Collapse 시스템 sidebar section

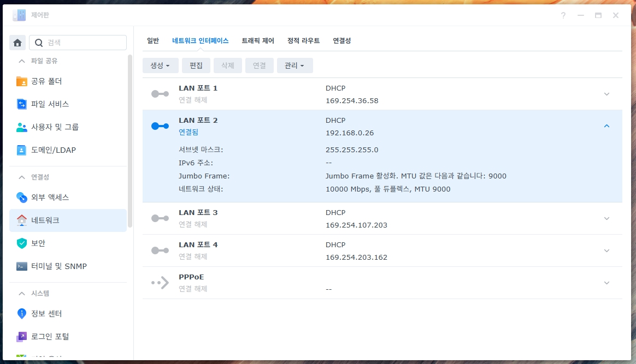(22, 294)
